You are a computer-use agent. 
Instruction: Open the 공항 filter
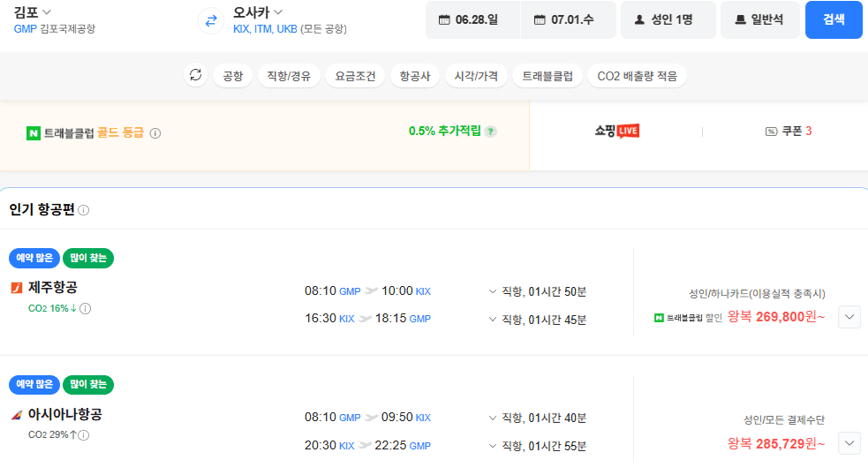click(232, 76)
